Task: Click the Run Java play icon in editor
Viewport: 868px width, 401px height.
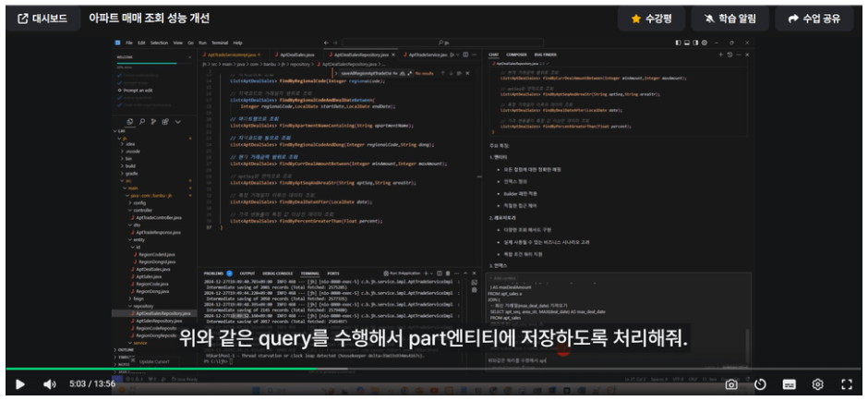Action: (452, 55)
